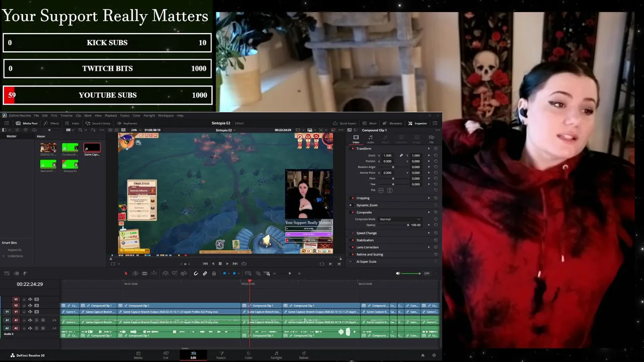This screenshot has height=362, width=644.
Task: Toggle the Inspector panel
Action: 418,123
